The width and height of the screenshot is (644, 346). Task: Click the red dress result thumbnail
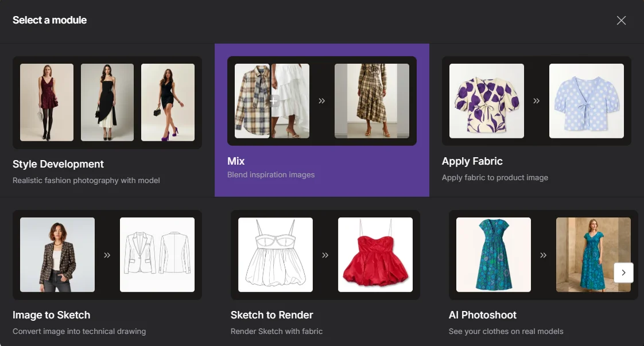tap(375, 255)
